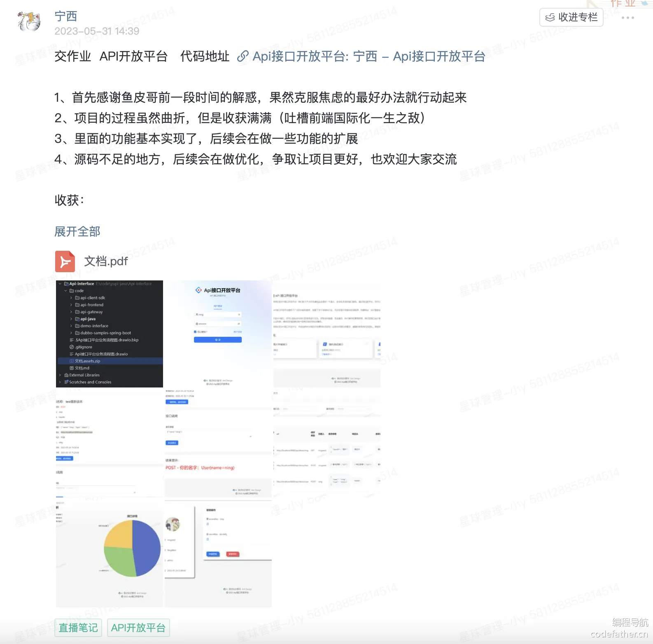The width and height of the screenshot is (653, 644).
Task: Open the Api接口开放平台 login page thumbnail
Action: click(x=218, y=334)
